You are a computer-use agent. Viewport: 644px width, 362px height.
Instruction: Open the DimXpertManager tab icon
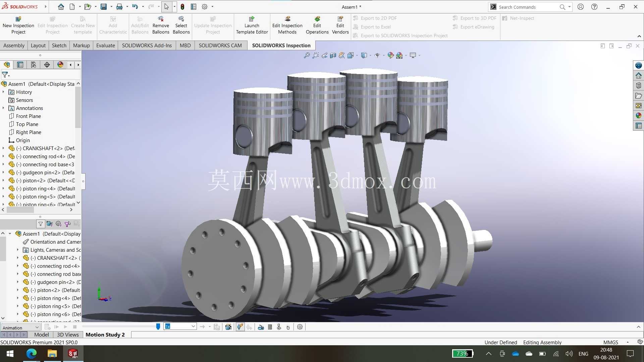pyautogui.click(x=47, y=65)
